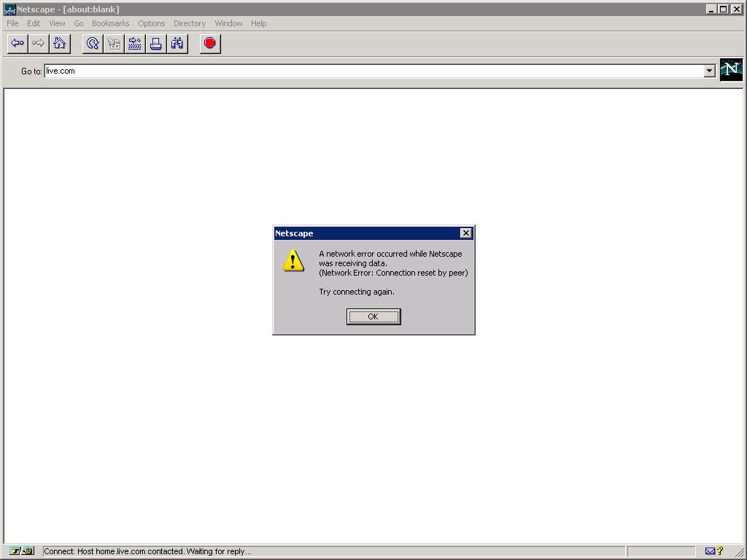Click the Find binoculars icon
Viewport: 747px width, 560px height.
coord(177,44)
